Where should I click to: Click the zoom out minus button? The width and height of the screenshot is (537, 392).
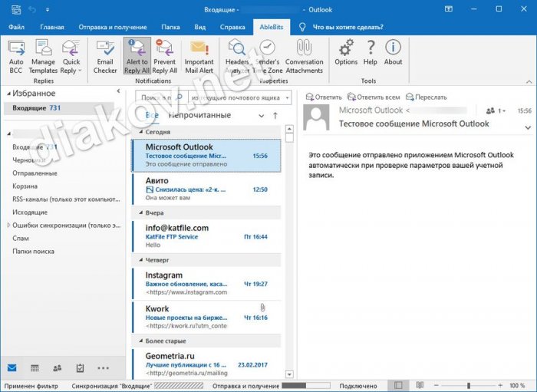click(x=437, y=386)
